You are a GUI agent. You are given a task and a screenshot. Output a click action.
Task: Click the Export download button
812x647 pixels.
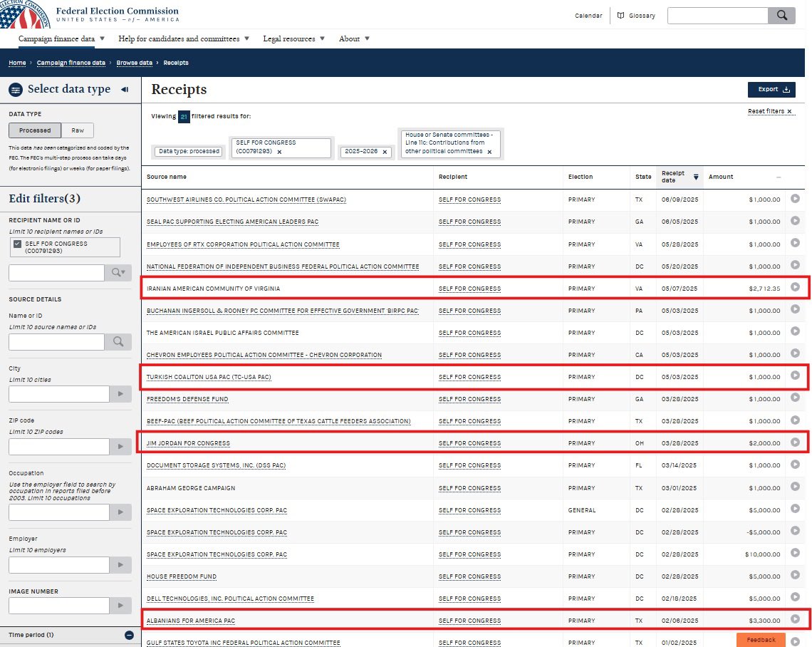[771, 89]
